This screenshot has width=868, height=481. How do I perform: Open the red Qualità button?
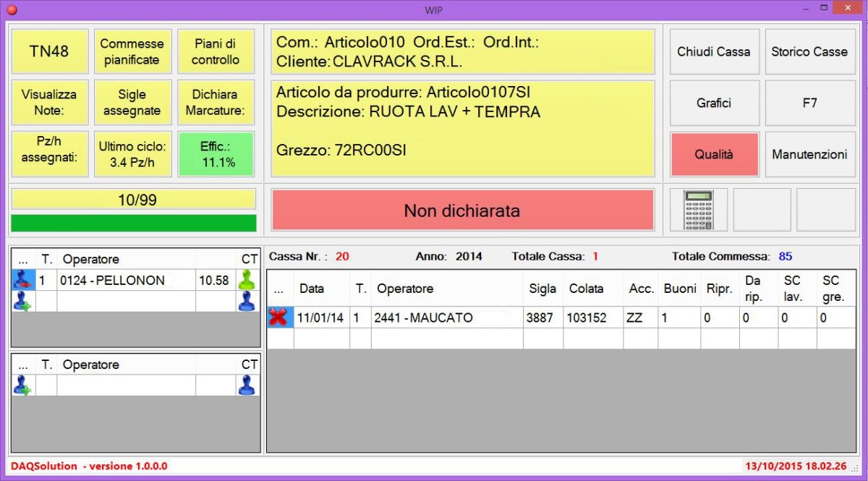click(714, 154)
